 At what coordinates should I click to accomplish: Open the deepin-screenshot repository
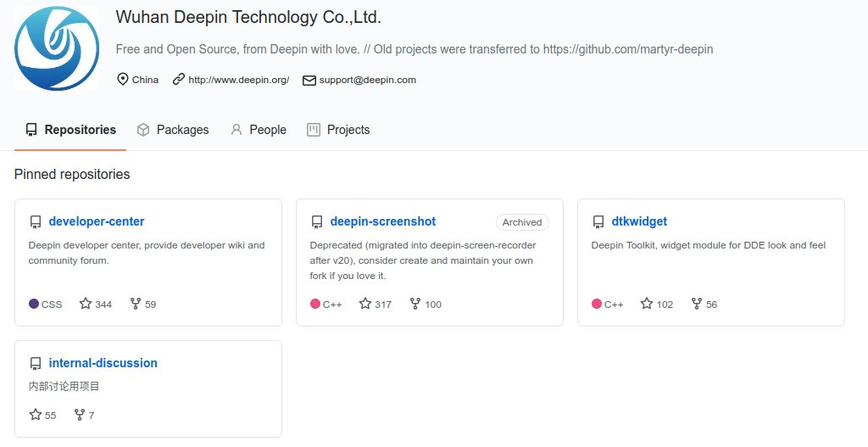point(383,221)
